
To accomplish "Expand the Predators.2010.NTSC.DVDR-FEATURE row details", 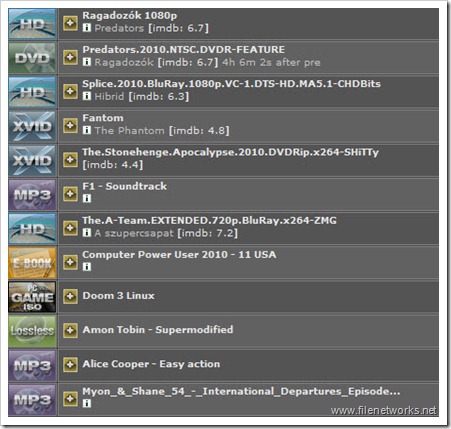I will (70, 57).
